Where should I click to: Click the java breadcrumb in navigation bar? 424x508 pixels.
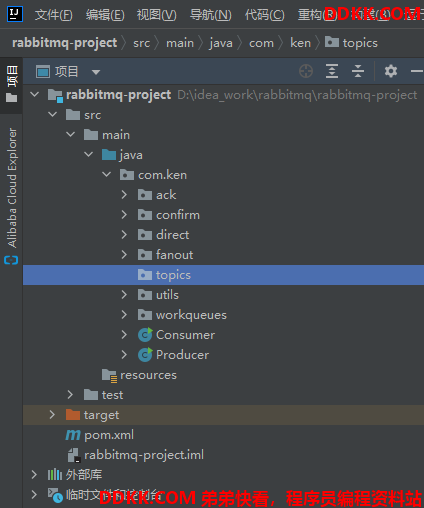(x=221, y=43)
